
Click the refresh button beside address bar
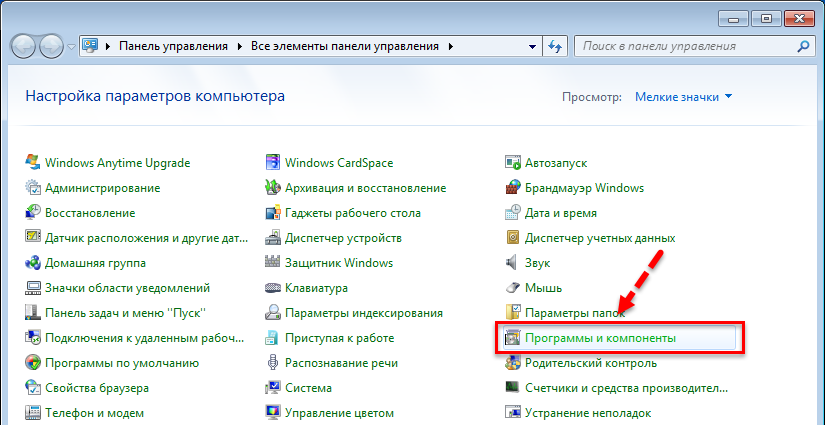[556, 46]
